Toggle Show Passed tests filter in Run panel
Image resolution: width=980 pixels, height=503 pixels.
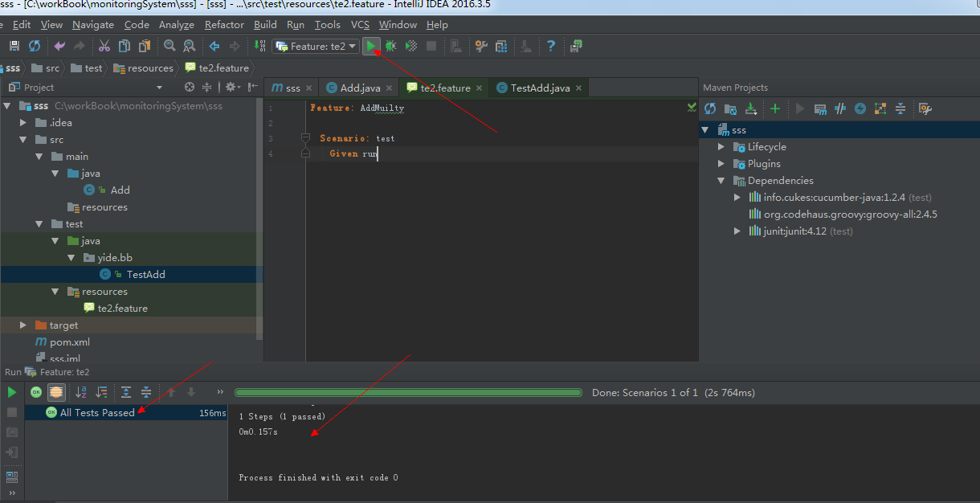click(x=36, y=392)
